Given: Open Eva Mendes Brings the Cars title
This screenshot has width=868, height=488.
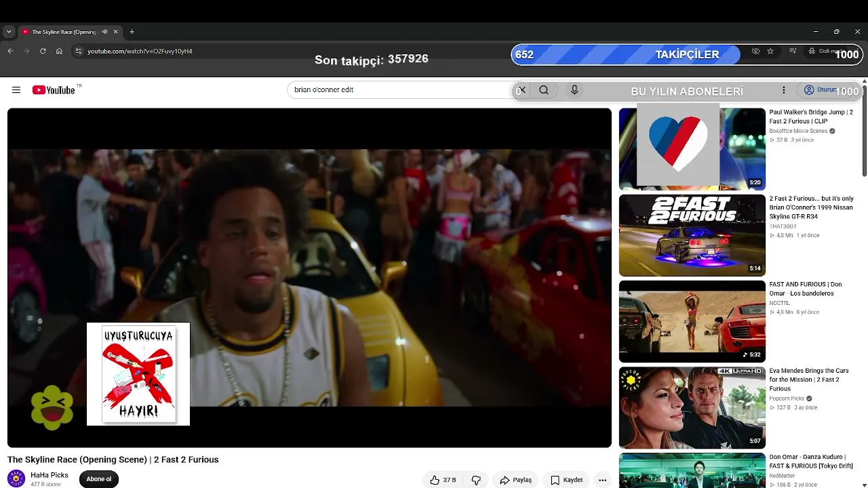Looking at the screenshot, I should 809,380.
